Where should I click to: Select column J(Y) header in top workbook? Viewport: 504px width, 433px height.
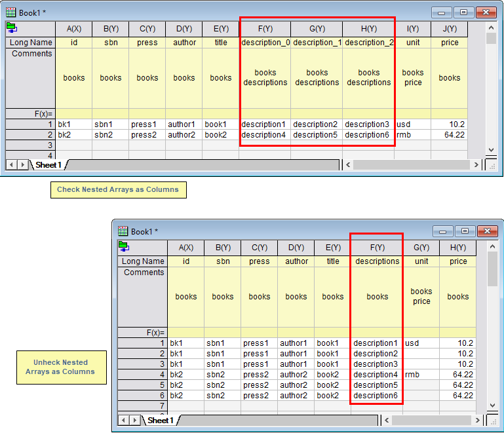pyautogui.click(x=450, y=29)
